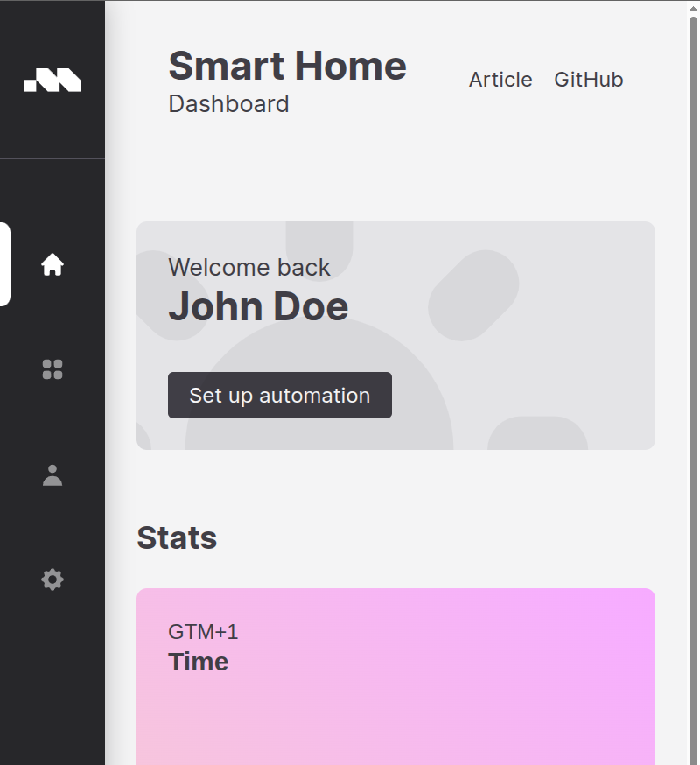The width and height of the screenshot is (700, 765).
Task: Click the vertical scrollbar thumb
Action: pos(693,390)
